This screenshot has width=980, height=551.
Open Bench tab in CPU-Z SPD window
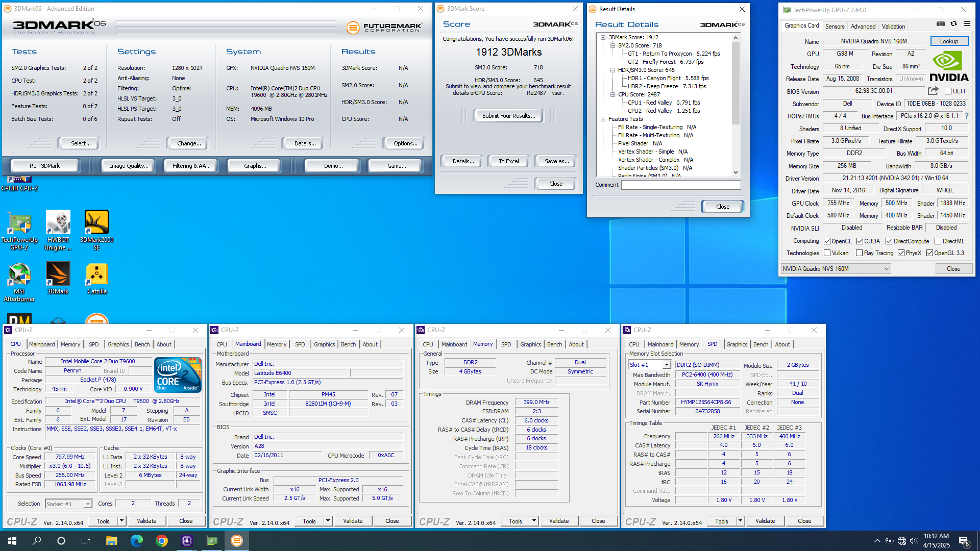click(x=761, y=344)
